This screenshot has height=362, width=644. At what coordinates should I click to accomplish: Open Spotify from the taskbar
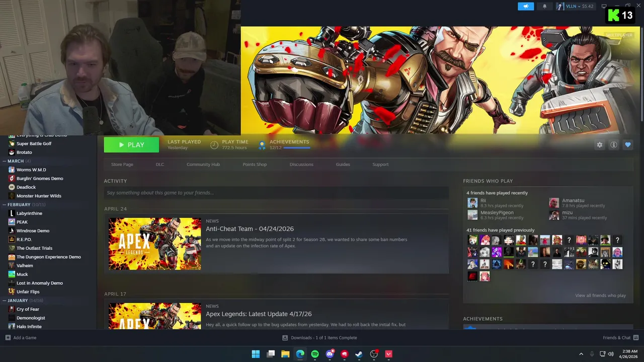315,354
